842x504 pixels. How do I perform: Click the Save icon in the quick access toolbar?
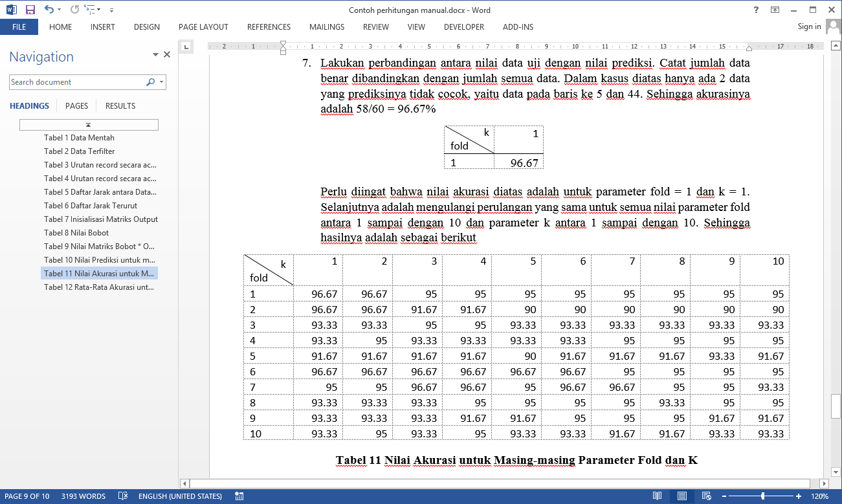coord(30,10)
